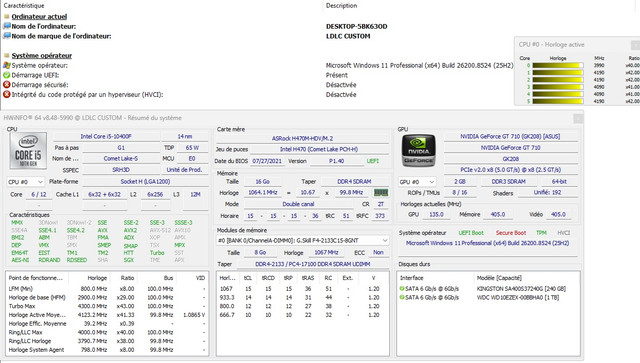The width and height of the screenshot is (640, 363).
Task: Click the Turbo Max row in operating points
Action: pyautogui.click(x=107, y=306)
